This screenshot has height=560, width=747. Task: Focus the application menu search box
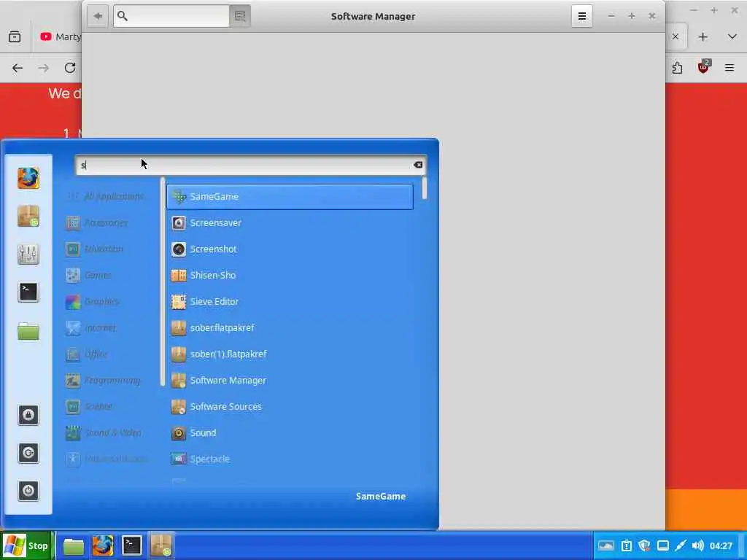click(x=251, y=165)
